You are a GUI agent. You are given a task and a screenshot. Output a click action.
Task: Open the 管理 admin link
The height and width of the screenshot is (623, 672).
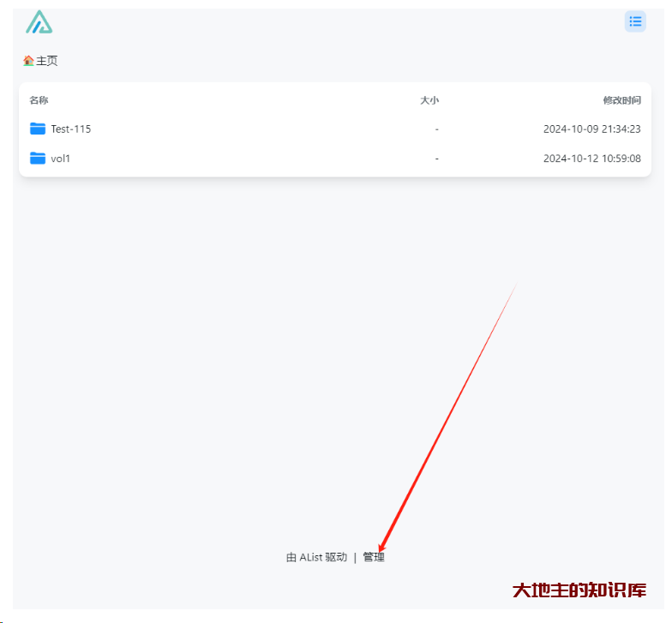pos(374,557)
